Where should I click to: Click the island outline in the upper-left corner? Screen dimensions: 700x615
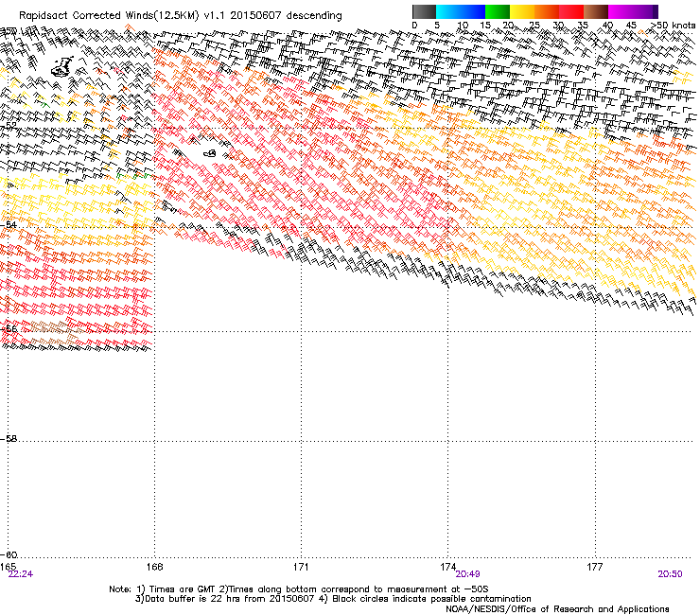[x=62, y=66]
